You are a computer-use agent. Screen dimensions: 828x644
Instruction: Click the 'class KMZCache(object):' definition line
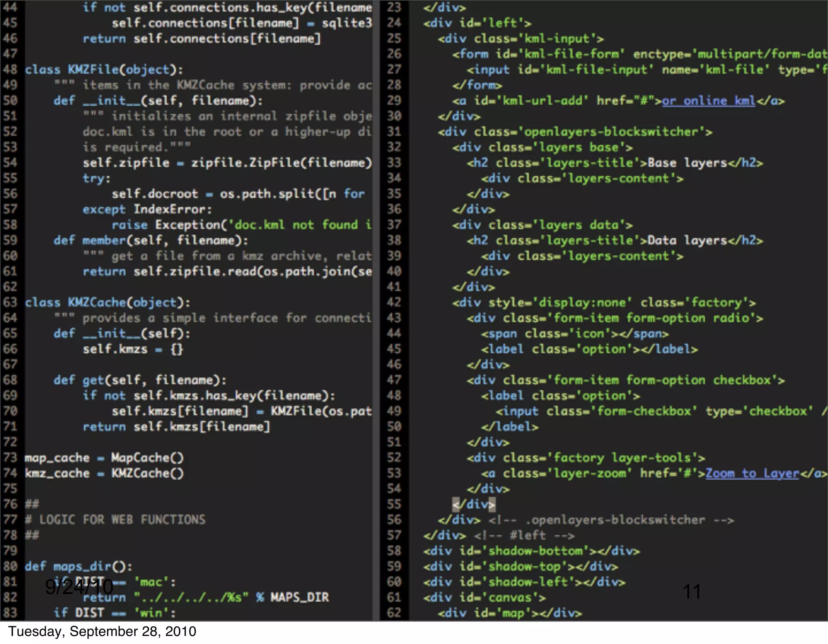coord(108,302)
